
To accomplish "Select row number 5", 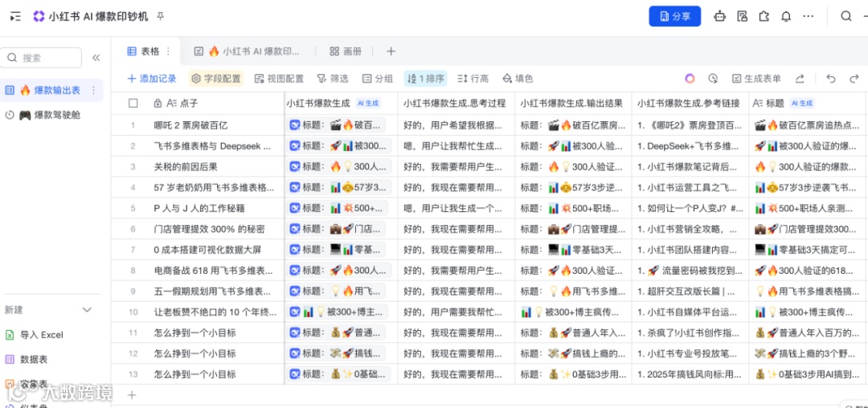I will 133,209.
